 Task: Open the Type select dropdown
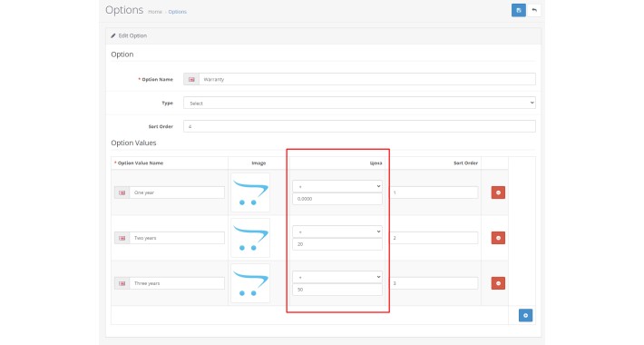359,103
